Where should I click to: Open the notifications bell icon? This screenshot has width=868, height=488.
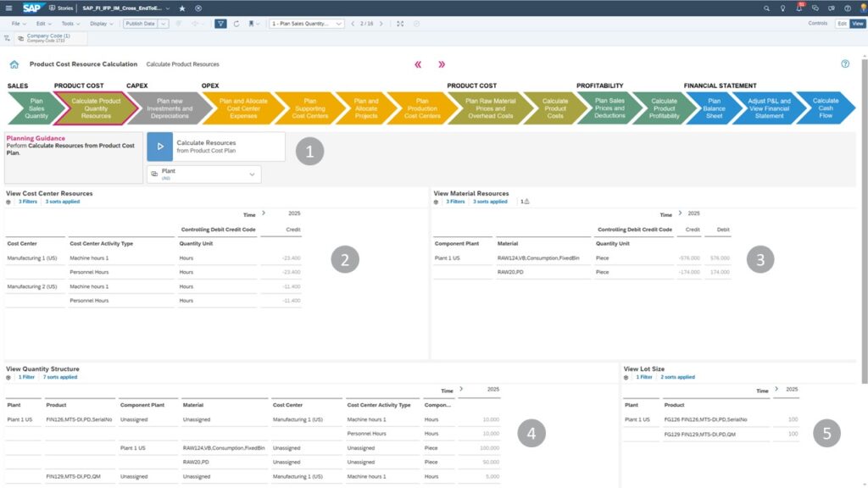click(799, 8)
